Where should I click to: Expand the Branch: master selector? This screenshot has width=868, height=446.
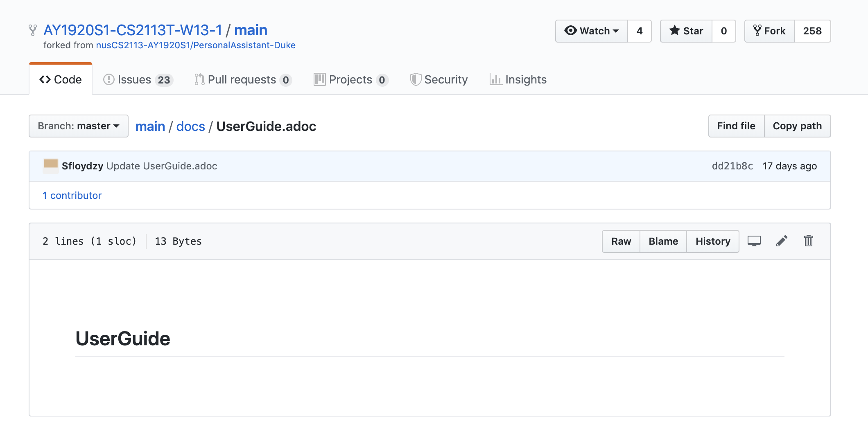coord(79,126)
